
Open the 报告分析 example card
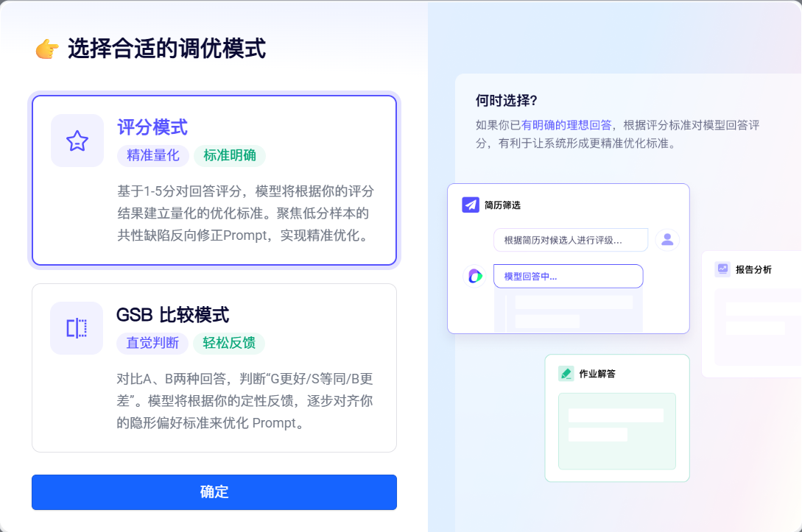[x=752, y=313]
